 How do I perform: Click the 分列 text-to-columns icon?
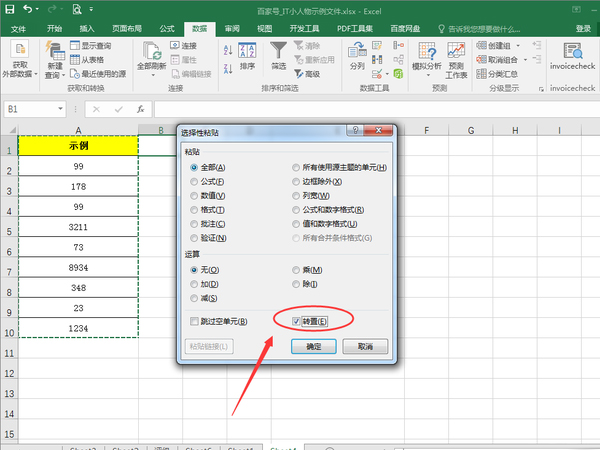pyautogui.click(x=358, y=50)
